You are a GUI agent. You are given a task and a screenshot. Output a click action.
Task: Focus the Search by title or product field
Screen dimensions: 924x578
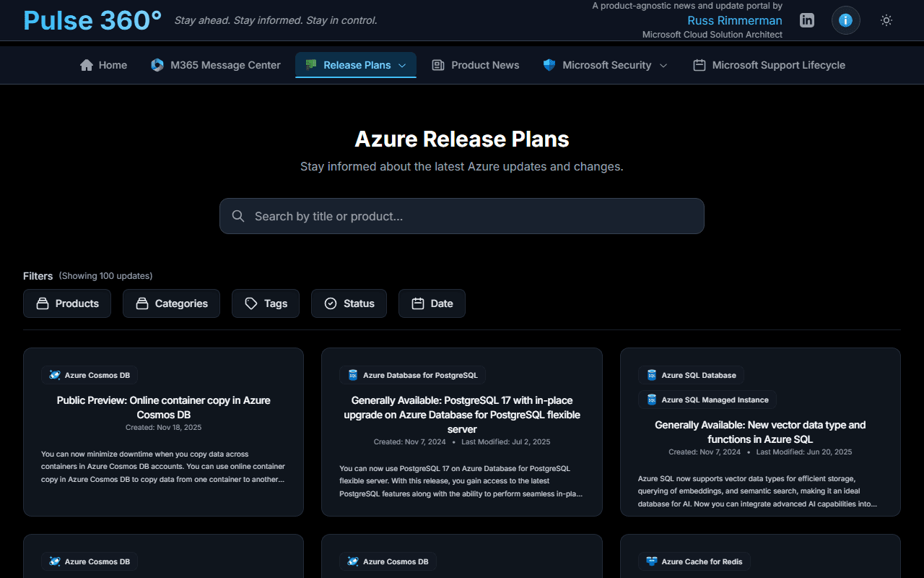click(x=462, y=216)
